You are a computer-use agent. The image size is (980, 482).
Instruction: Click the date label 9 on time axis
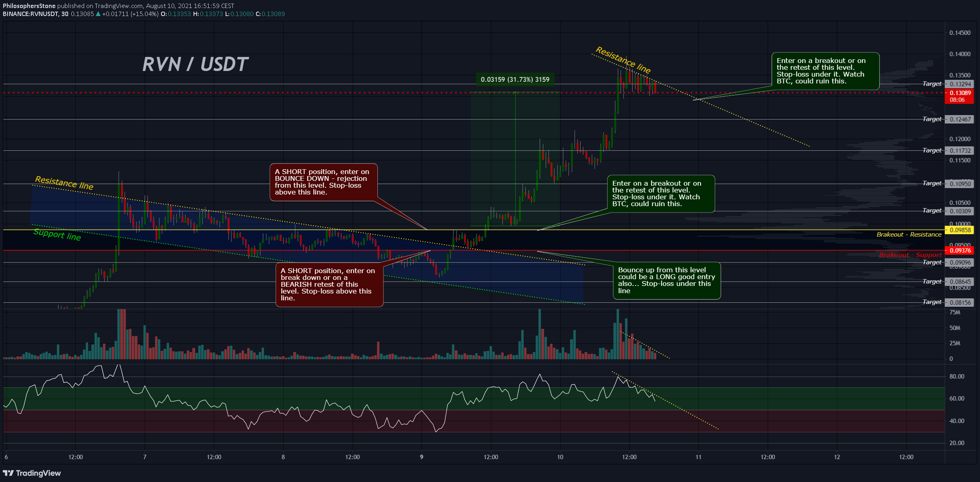pyautogui.click(x=421, y=457)
